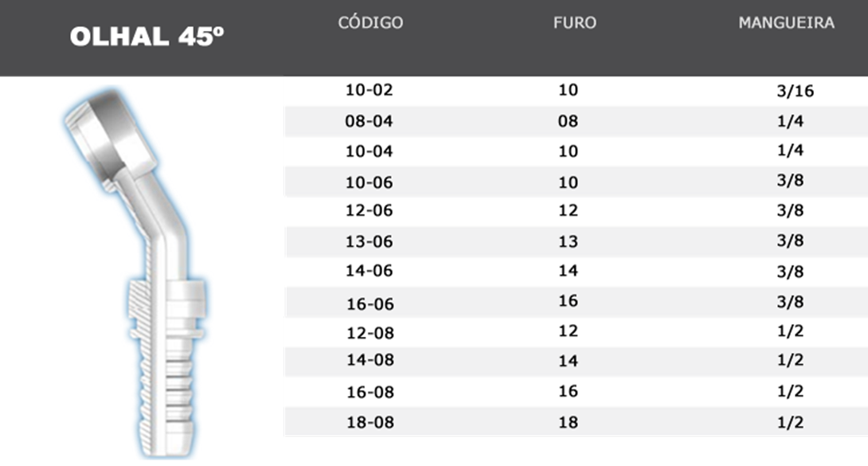Select code 08-04 in the table

tap(369, 122)
